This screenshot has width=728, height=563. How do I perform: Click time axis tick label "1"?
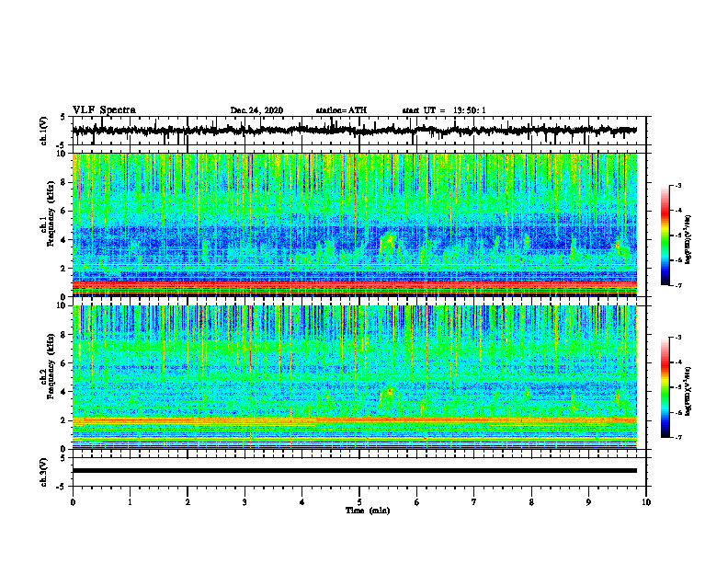coord(130,502)
